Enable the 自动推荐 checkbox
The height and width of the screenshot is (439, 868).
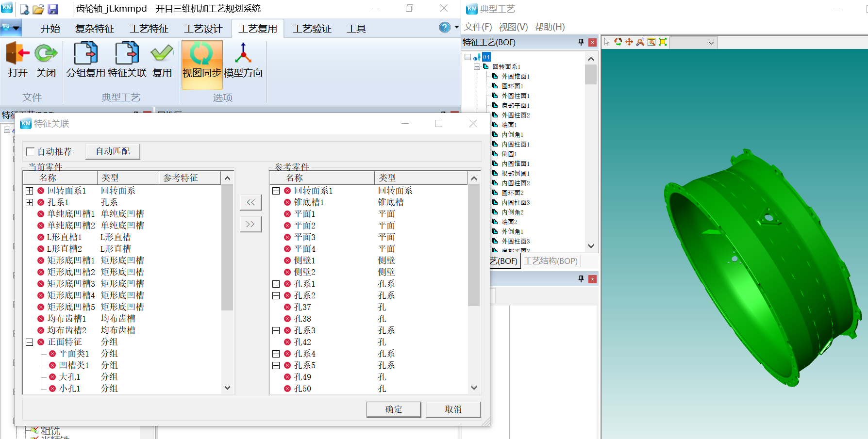coord(31,152)
